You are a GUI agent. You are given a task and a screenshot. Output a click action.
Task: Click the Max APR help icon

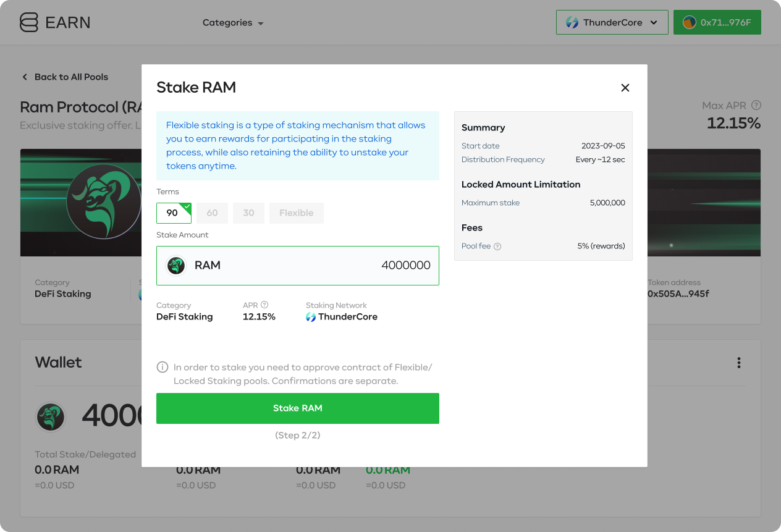756,106
